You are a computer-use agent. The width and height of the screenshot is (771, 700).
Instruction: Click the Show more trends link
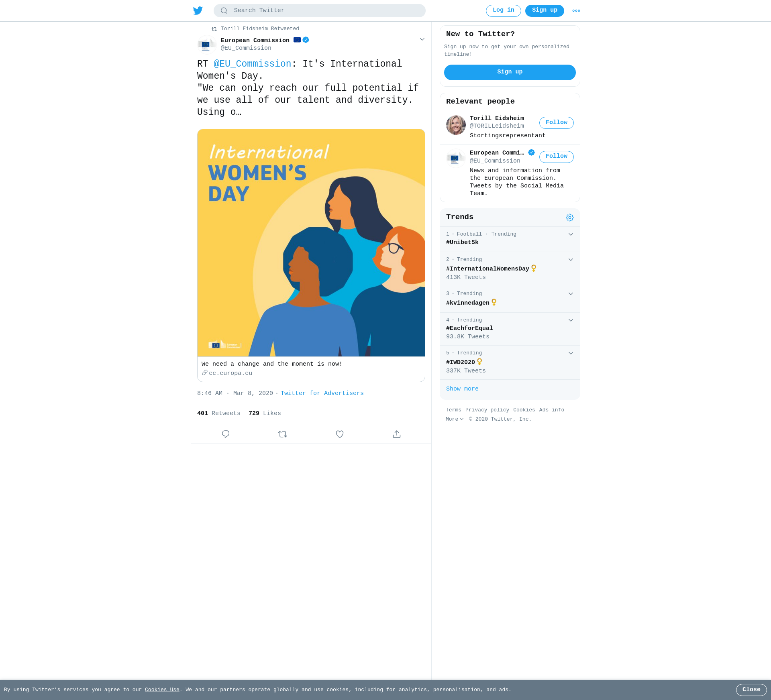(x=462, y=389)
